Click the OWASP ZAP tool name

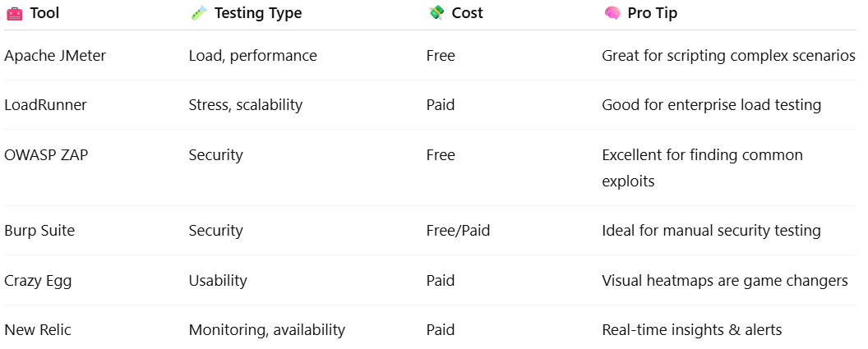[46, 155]
